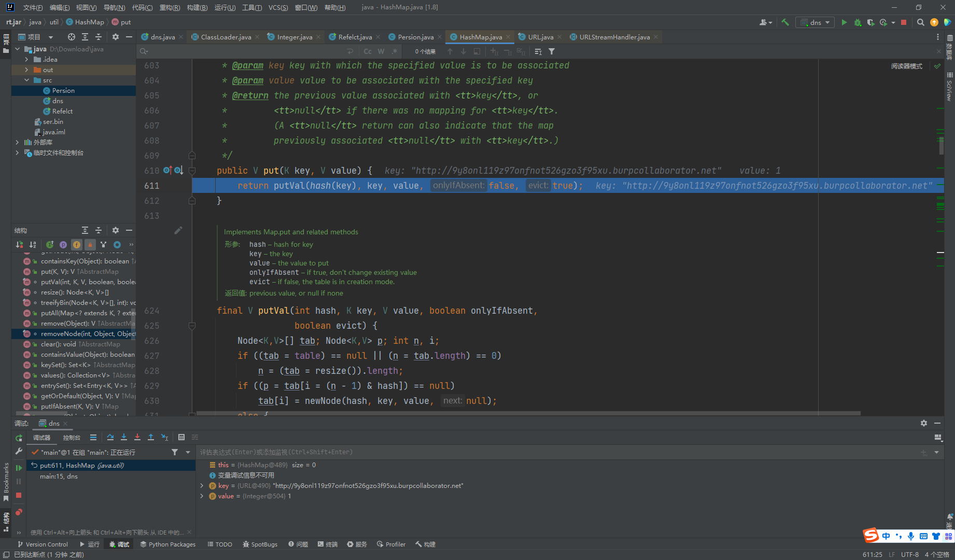Toggle Sort Alphabetically in Structure
955x560 pixels.
point(33,245)
